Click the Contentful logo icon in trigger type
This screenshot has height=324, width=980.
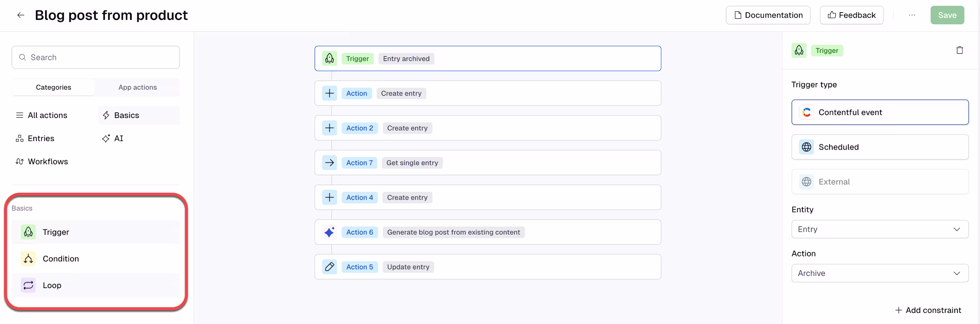coord(807,112)
